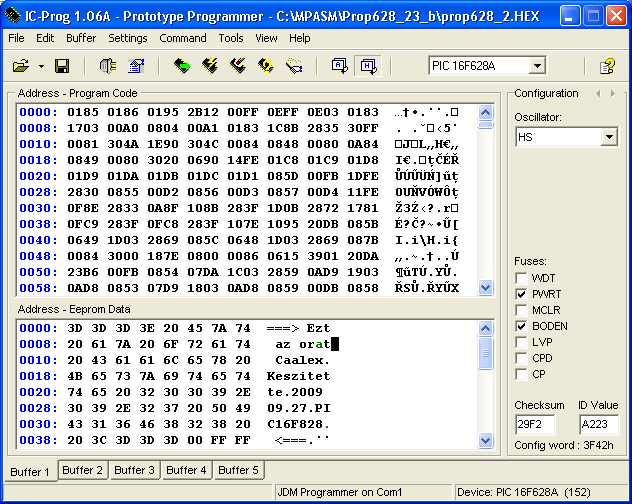Open the Buffer menu
632x504 pixels.
[81, 38]
